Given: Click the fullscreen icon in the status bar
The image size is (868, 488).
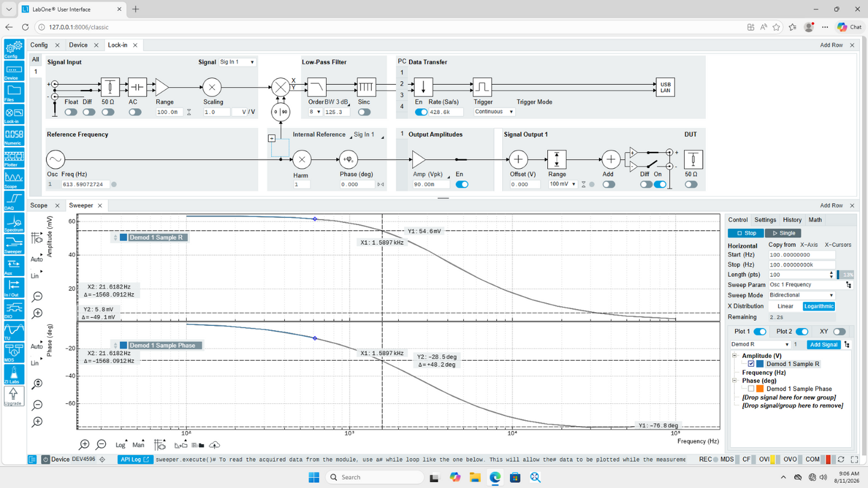Looking at the screenshot, I should [854, 460].
